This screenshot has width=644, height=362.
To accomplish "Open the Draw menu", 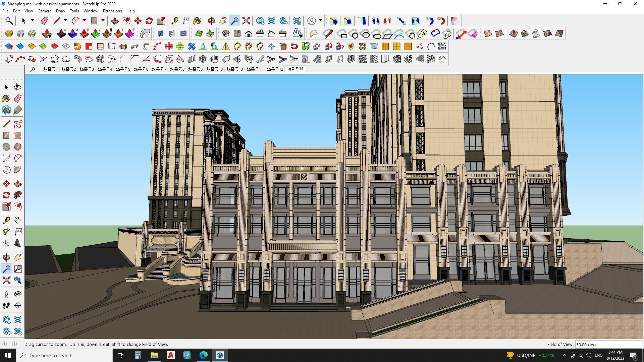I will [x=60, y=11].
